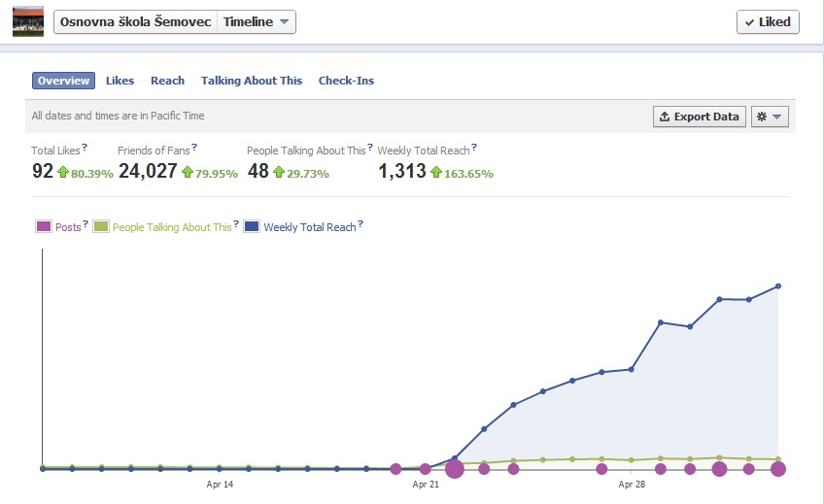Open the Talking About This tab
This screenshot has width=824, height=504.
point(252,81)
